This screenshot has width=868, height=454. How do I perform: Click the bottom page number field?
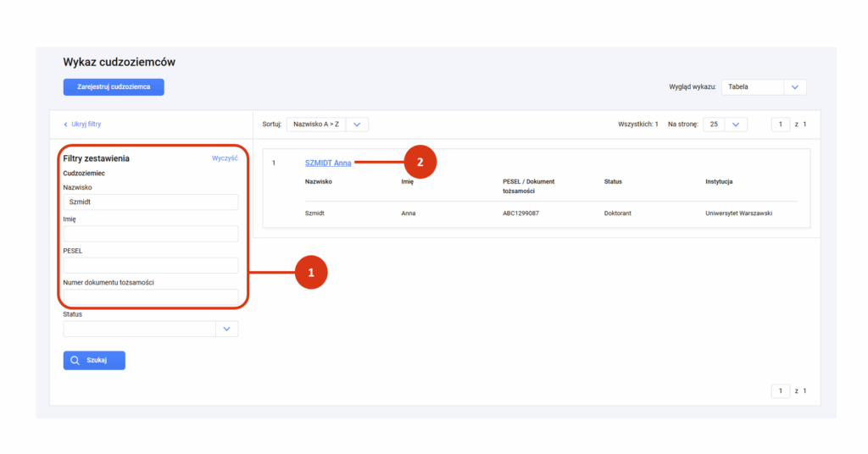click(781, 391)
